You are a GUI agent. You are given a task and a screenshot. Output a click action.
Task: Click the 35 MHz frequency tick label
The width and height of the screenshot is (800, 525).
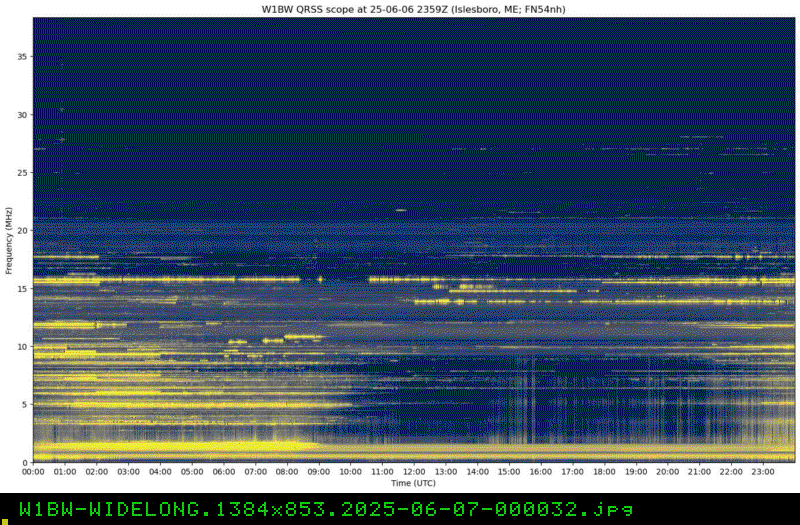click(22, 57)
